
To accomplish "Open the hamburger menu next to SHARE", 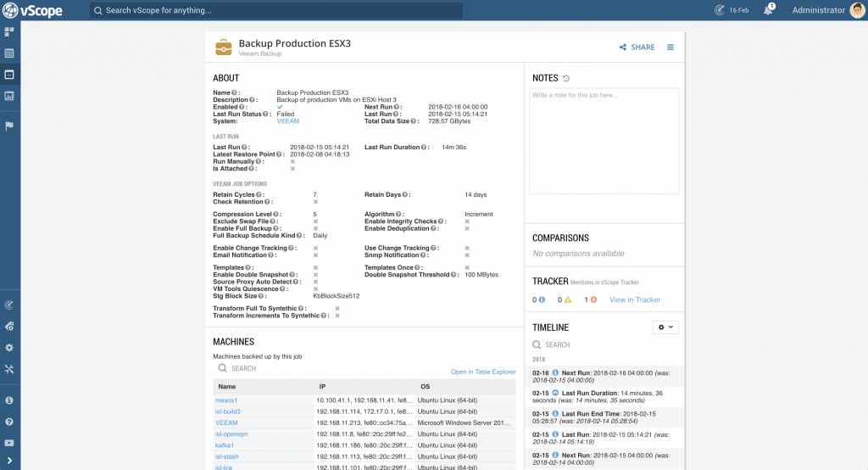I will click(670, 48).
